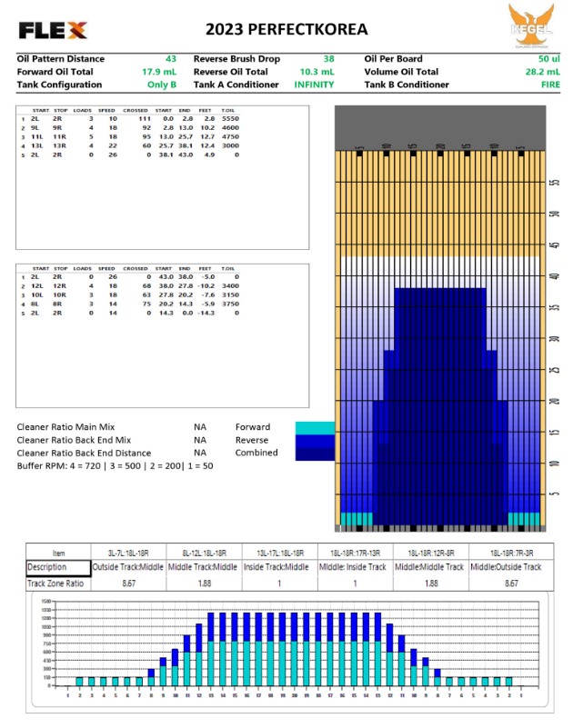Viewport: 573px width, 728px height.
Task: Click the "Oil Pattern Distance" label
Action: 60,59
